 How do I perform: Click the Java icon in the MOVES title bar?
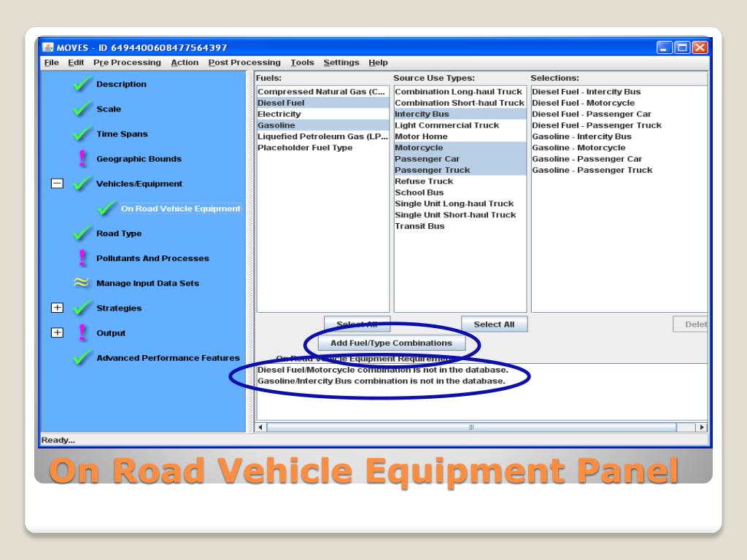(47, 47)
